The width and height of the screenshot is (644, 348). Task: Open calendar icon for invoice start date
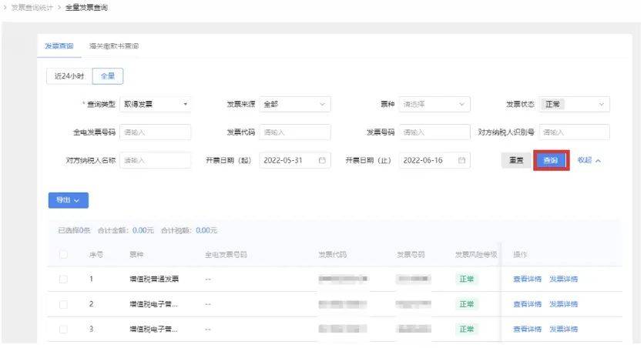322,160
